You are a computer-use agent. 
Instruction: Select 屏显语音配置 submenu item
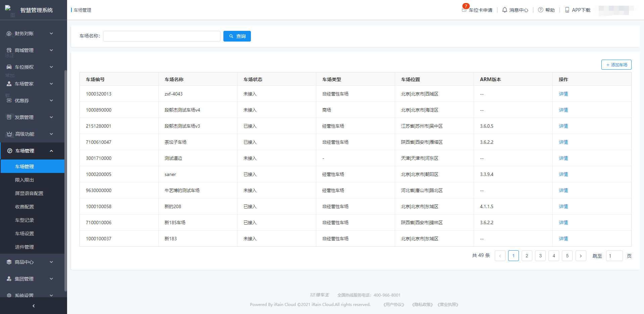pyautogui.click(x=29, y=193)
